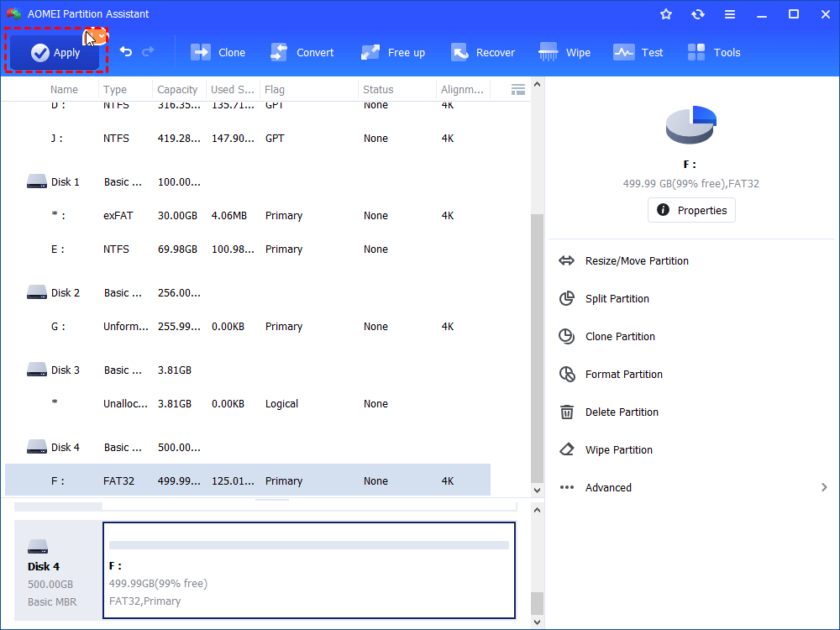The image size is (840, 630).
Task: Click the Disk 4 drive icon in list
Action: tap(37, 447)
